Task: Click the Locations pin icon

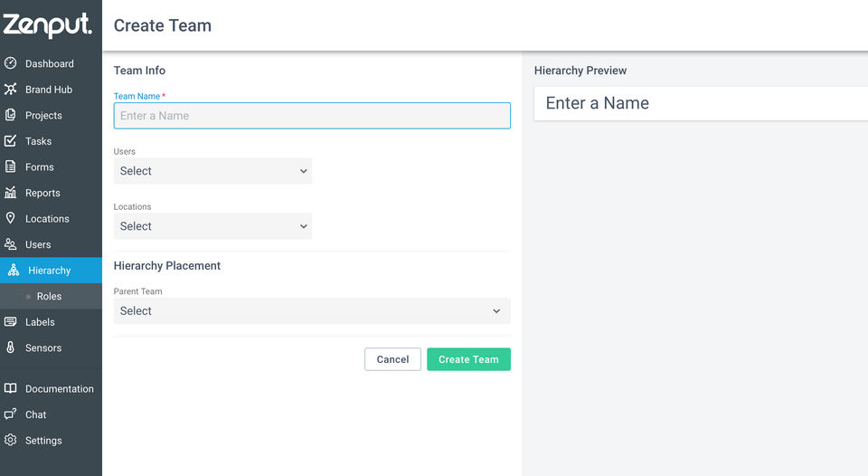Action: coord(11,218)
